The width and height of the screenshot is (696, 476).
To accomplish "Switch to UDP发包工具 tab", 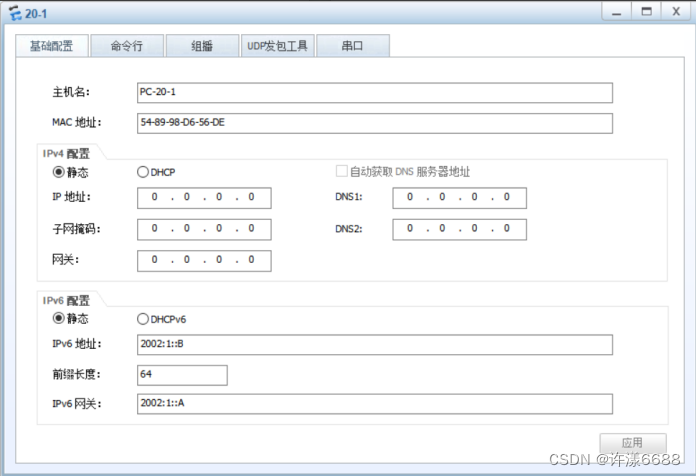I will (278, 46).
